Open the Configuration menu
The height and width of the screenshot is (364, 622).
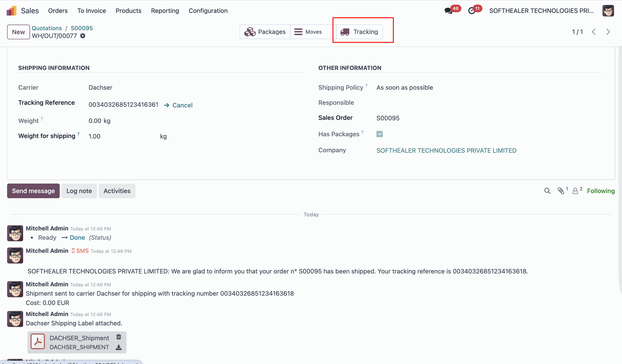click(208, 11)
